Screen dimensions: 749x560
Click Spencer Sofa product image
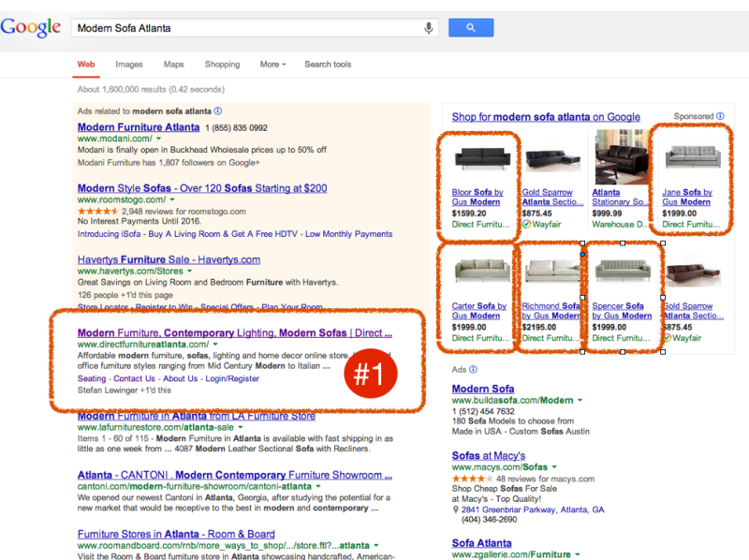click(x=623, y=271)
